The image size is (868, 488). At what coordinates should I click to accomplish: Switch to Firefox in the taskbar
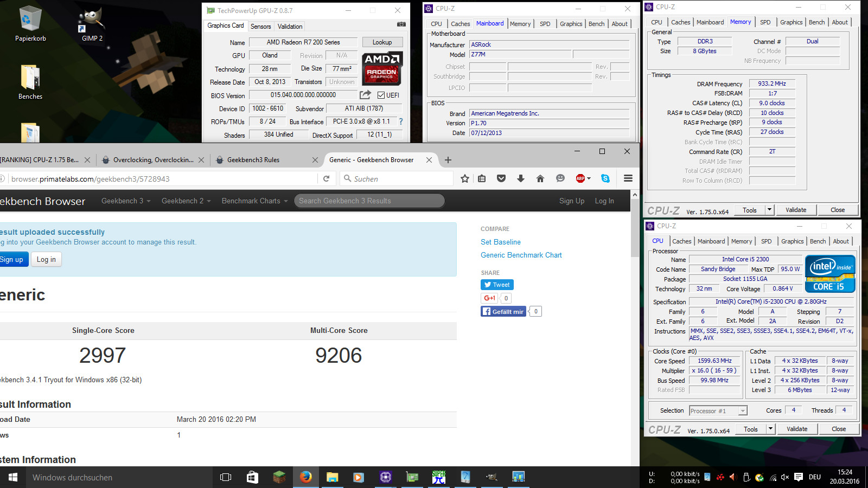[x=306, y=477]
